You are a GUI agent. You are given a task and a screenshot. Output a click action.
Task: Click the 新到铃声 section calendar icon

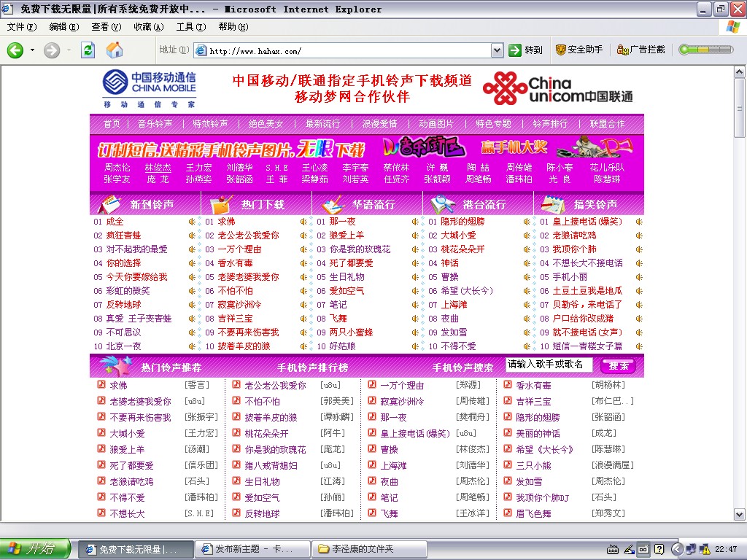pyautogui.click(x=109, y=204)
